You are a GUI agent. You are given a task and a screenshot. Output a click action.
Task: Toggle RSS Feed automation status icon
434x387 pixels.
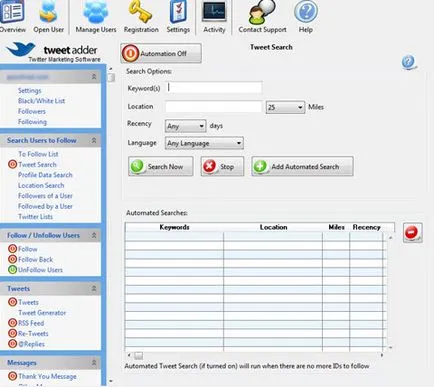(12, 323)
